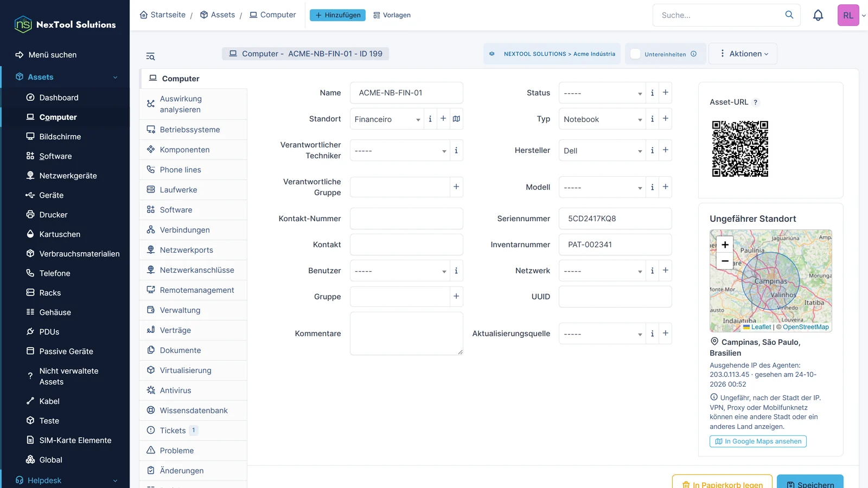
Task: View info for Benutzer field
Action: tap(456, 271)
